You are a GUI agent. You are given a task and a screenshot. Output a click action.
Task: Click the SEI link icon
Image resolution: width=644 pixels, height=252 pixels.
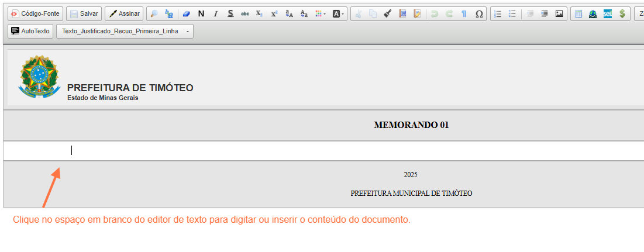(x=608, y=13)
